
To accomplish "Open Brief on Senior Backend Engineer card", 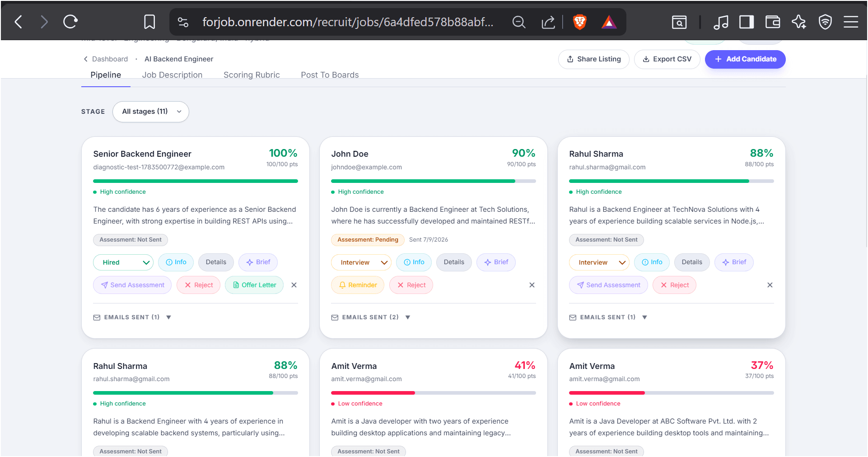I will click(x=258, y=262).
